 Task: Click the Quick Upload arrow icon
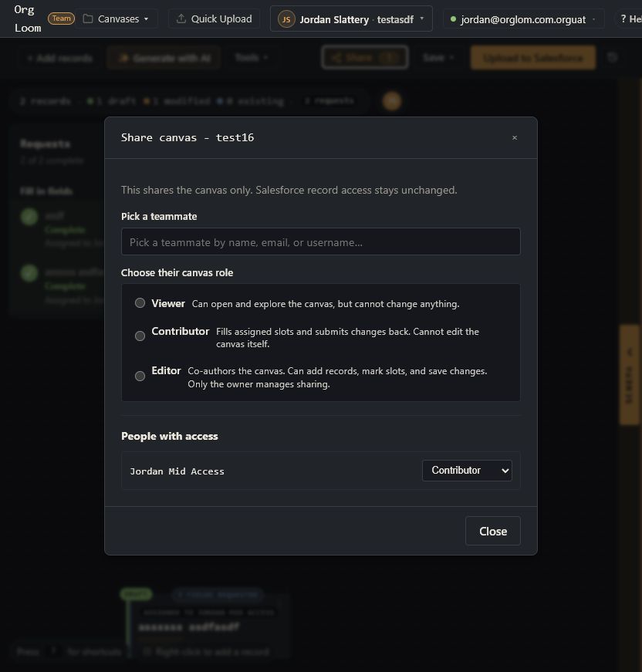coord(181,19)
